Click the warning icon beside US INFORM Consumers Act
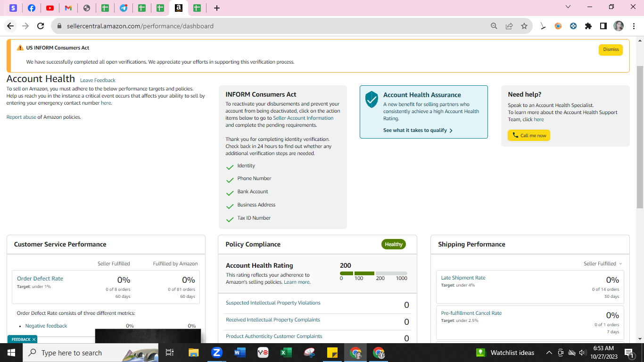This screenshot has height=362, width=644. [20, 48]
